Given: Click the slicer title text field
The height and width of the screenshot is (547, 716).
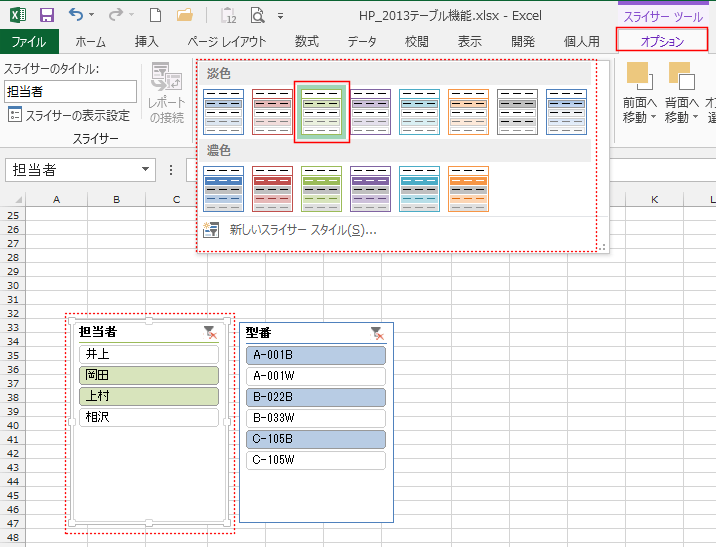Looking at the screenshot, I should click(70, 91).
